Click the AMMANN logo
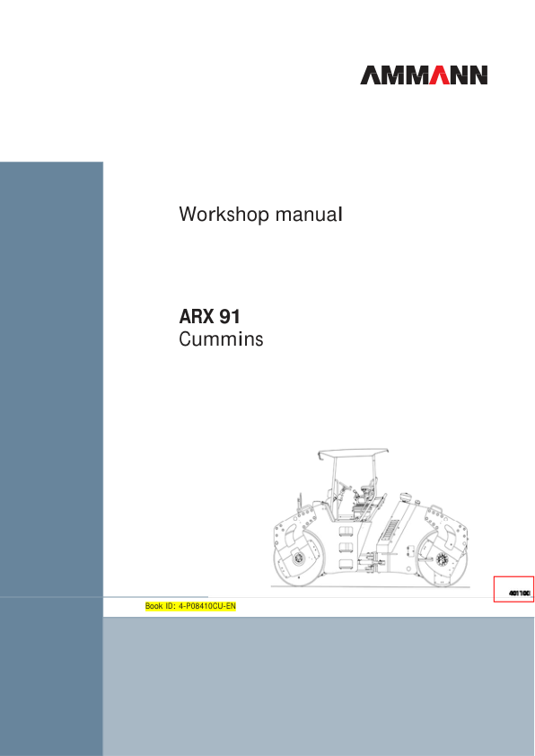 (x=424, y=75)
